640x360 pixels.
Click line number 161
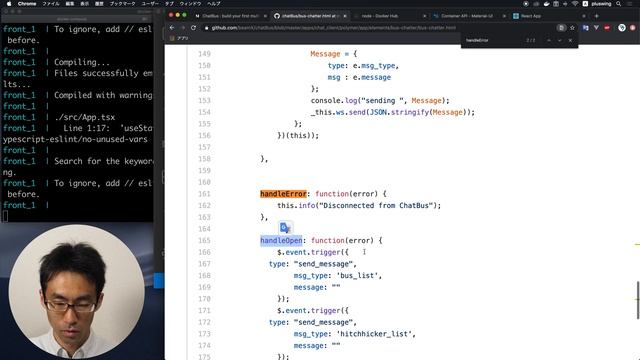[204, 194]
